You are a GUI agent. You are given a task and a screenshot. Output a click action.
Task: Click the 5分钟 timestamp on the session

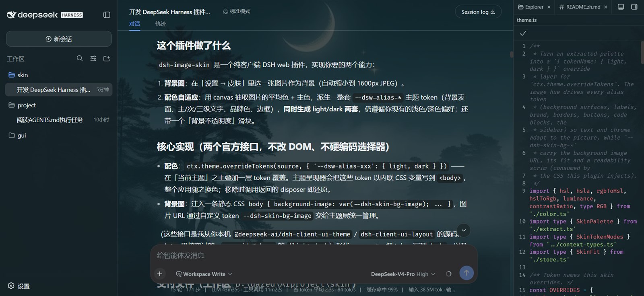tap(103, 90)
